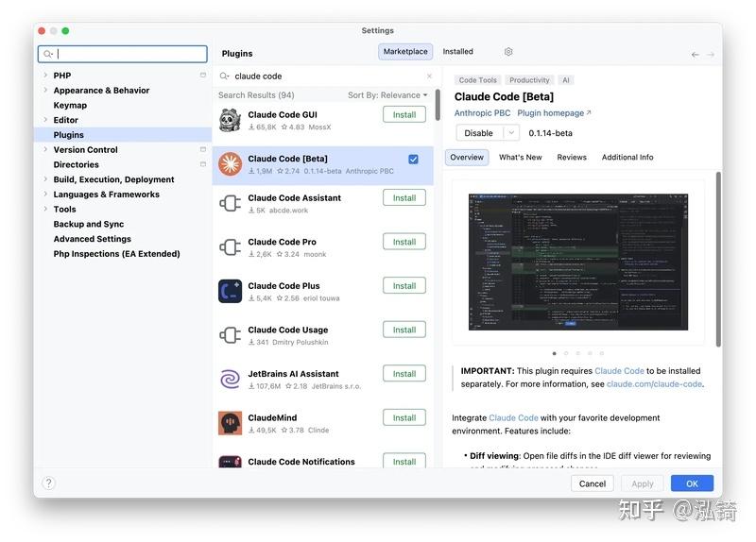Focus the settings search field

click(x=123, y=54)
